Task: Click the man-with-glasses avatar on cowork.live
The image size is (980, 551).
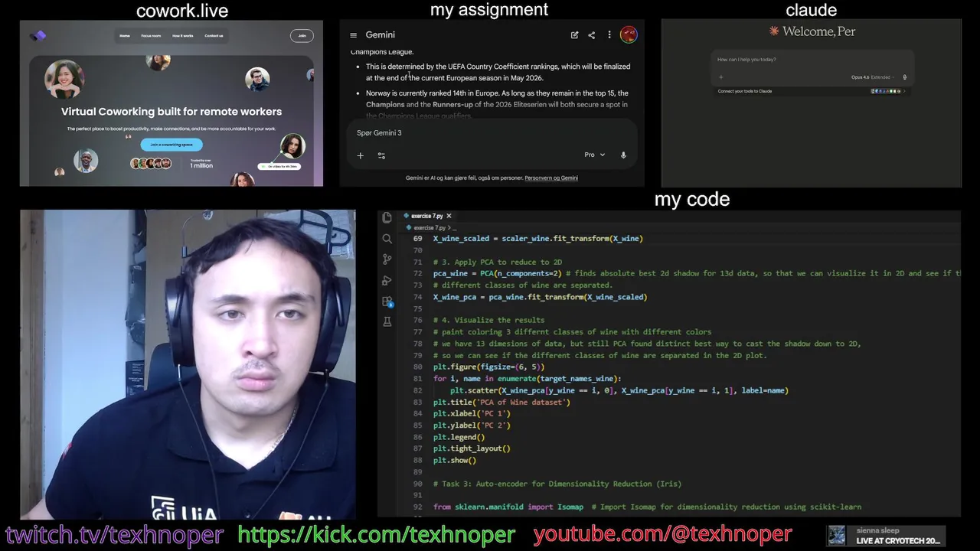Action: tap(257, 80)
